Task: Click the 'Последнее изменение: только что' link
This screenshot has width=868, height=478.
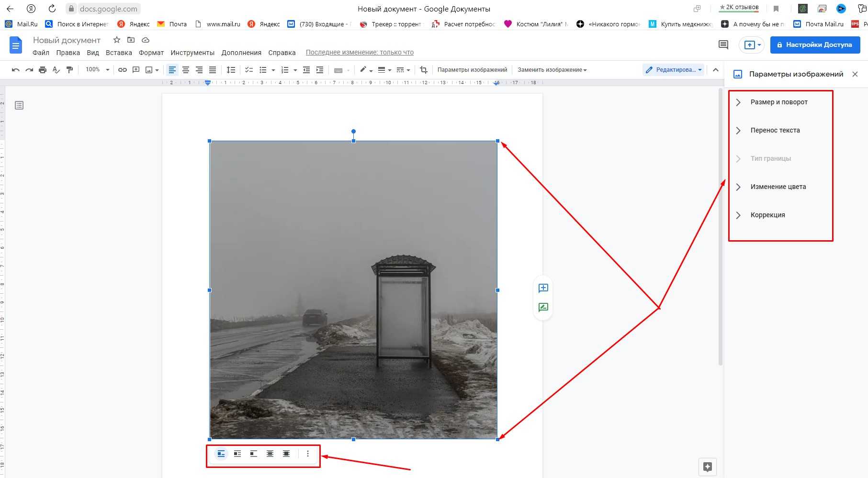Action: pyautogui.click(x=360, y=53)
